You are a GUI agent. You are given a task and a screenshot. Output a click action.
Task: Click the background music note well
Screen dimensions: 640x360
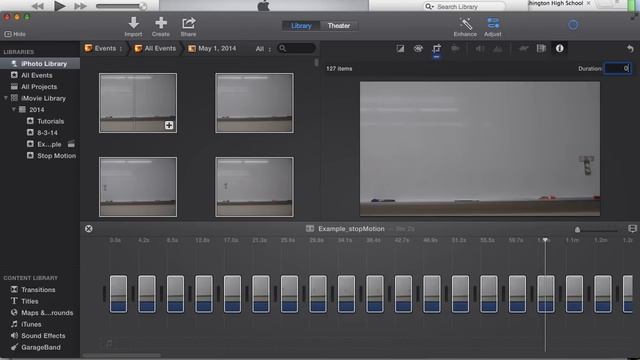(x=109, y=344)
